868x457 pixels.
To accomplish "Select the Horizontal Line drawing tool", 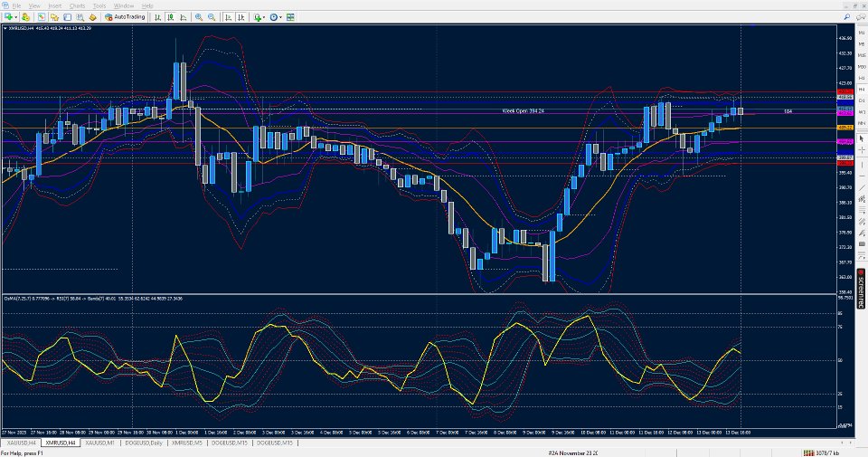I will coord(862,176).
